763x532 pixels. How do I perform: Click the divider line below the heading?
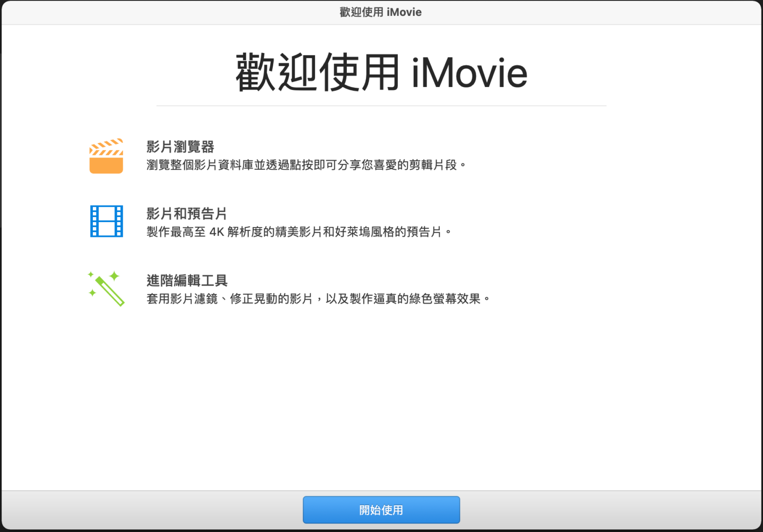click(x=381, y=106)
